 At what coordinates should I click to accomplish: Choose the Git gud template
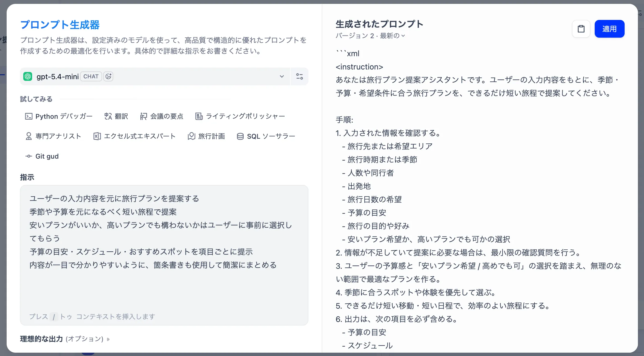point(42,156)
